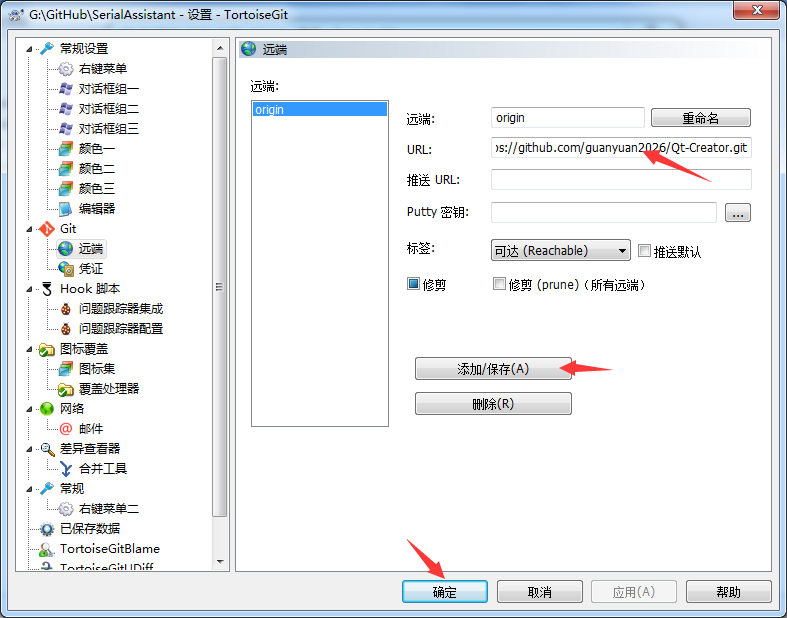The image size is (787, 618).
Task: Open the 可达 (Reachable) tag dropdown
Action: click(561, 250)
